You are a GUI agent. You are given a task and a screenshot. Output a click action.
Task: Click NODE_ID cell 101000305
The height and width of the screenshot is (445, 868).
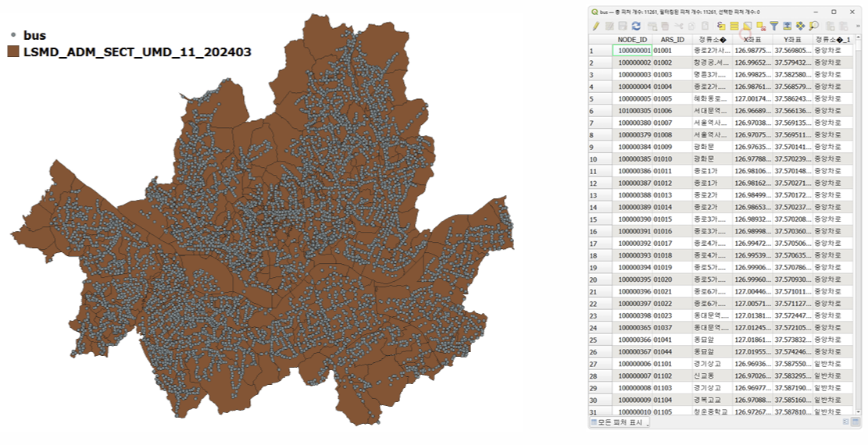(632, 111)
